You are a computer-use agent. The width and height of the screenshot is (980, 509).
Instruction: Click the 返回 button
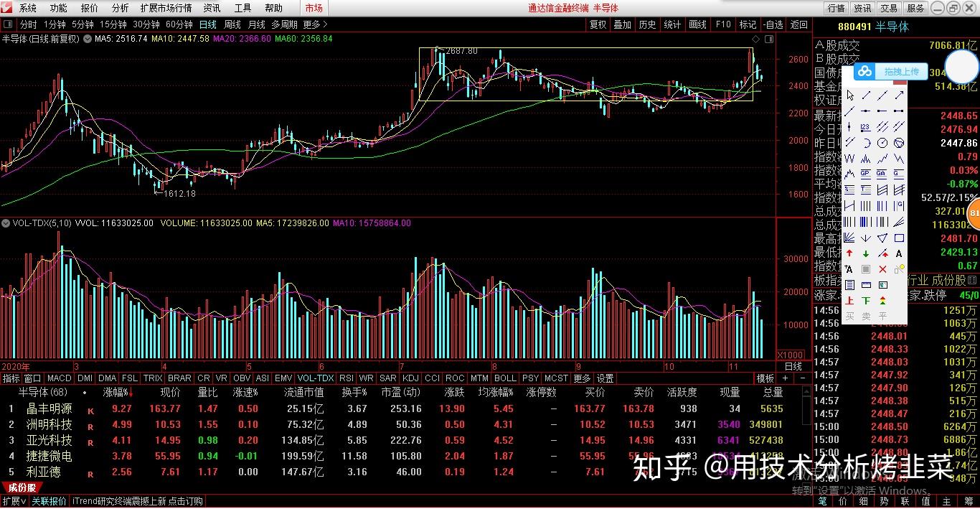[798, 24]
